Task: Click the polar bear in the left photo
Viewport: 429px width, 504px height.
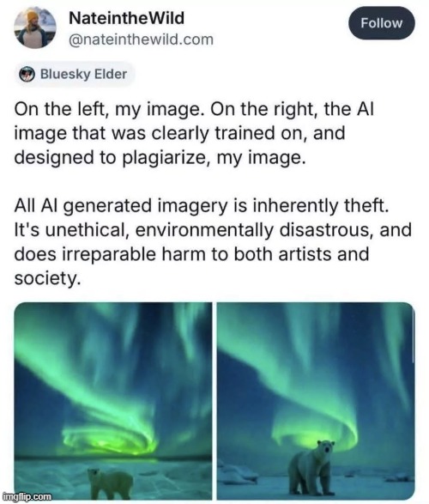Action: pyautogui.click(x=110, y=483)
